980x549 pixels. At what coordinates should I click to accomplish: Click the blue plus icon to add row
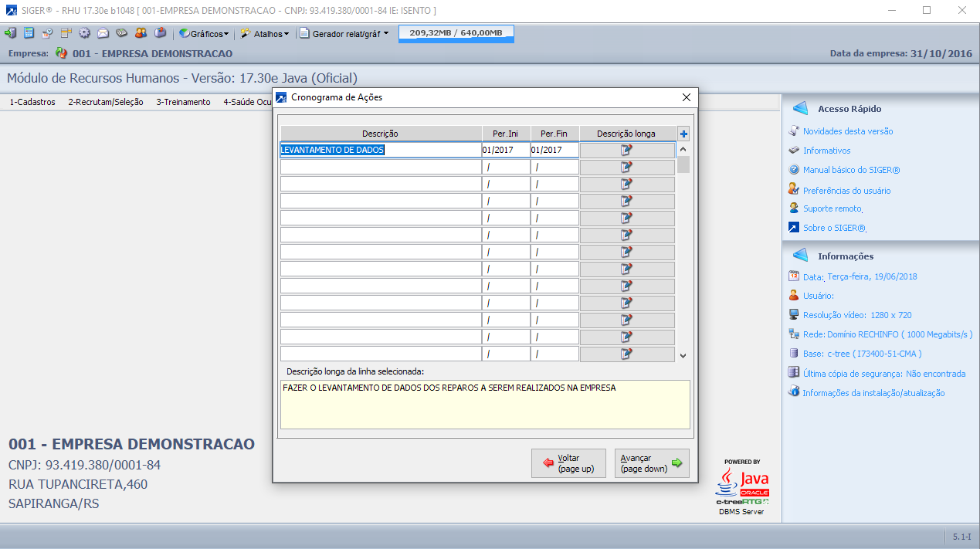[683, 134]
